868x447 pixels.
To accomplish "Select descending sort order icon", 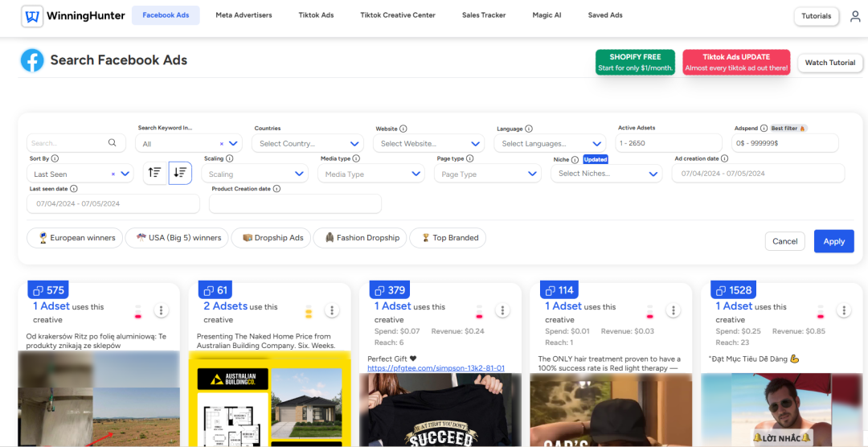I will click(180, 173).
